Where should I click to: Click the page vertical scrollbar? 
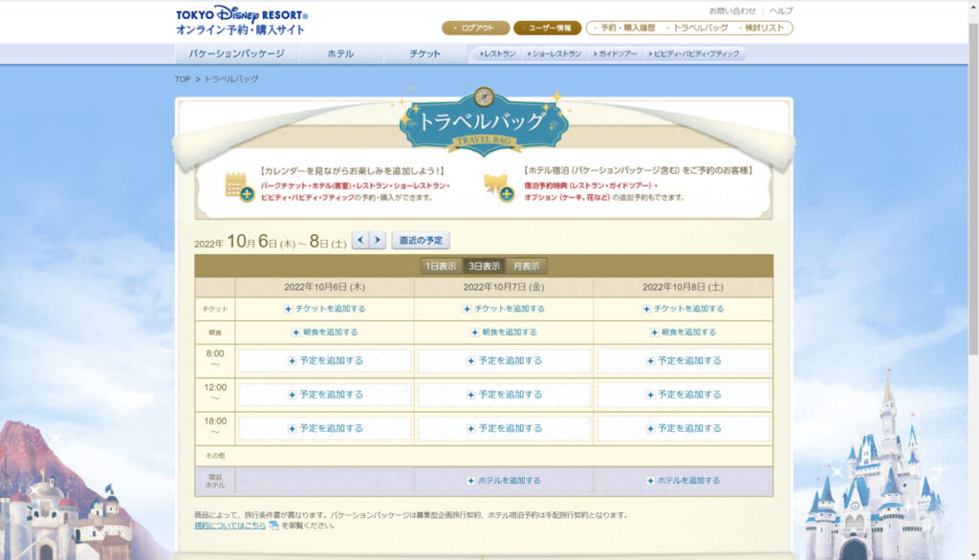[973, 187]
